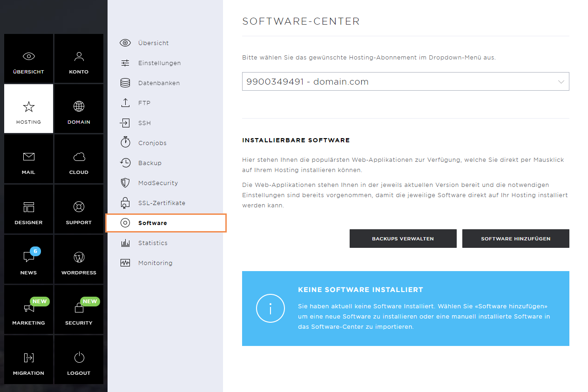Click the Statistics bar chart icon
The height and width of the screenshot is (392, 588).
[x=125, y=243]
